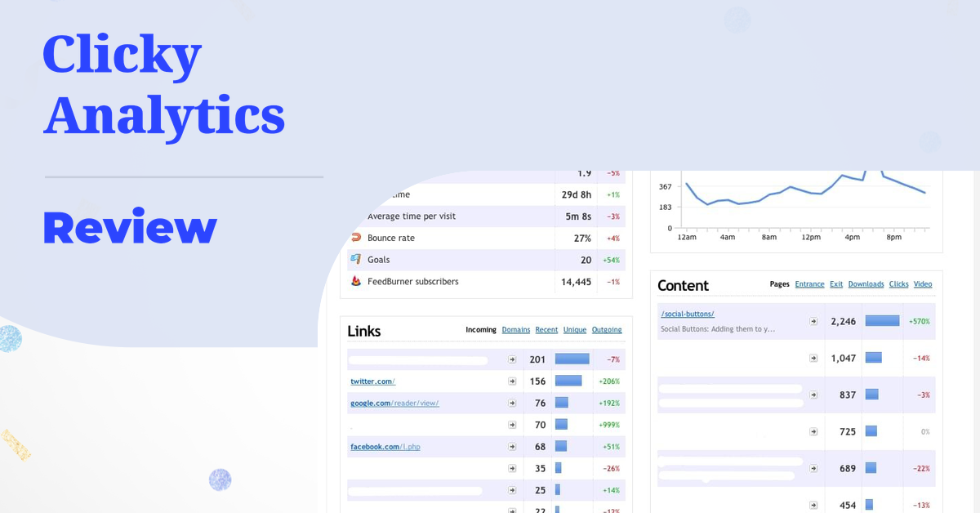This screenshot has width=980, height=513.
Task: Switch Content panel to Entrance view
Action: point(809,284)
